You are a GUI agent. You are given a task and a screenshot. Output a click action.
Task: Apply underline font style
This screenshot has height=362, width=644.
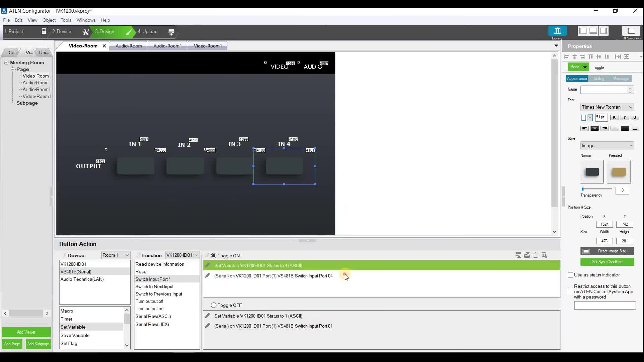634,118
